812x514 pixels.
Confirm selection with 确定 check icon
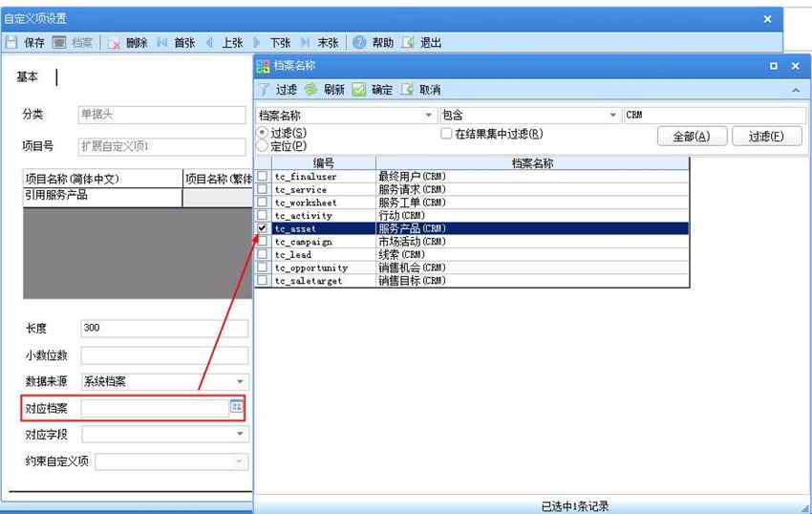[x=359, y=90]
